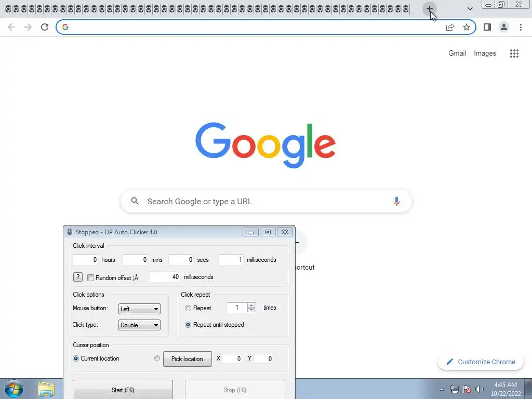The width and height of the screenshot is (532, 399).
Task: Click the Start (F6) button
Action: tap(123, 390)
